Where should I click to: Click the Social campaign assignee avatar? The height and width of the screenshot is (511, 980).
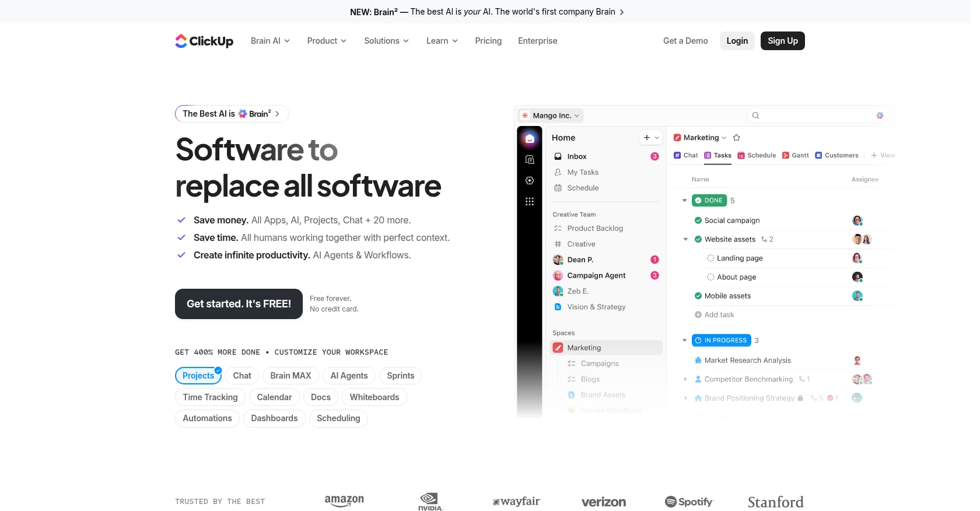pos(857,220)
